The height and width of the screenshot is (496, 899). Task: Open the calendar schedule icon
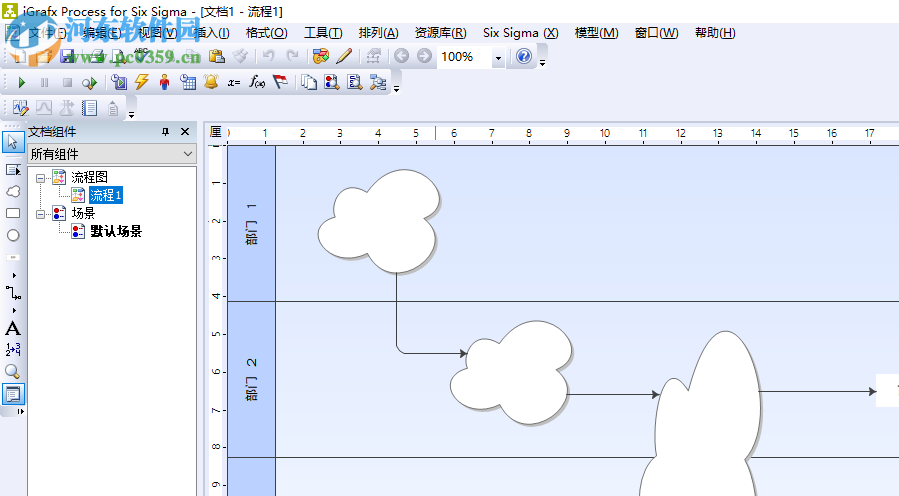(x=187, y=82)
